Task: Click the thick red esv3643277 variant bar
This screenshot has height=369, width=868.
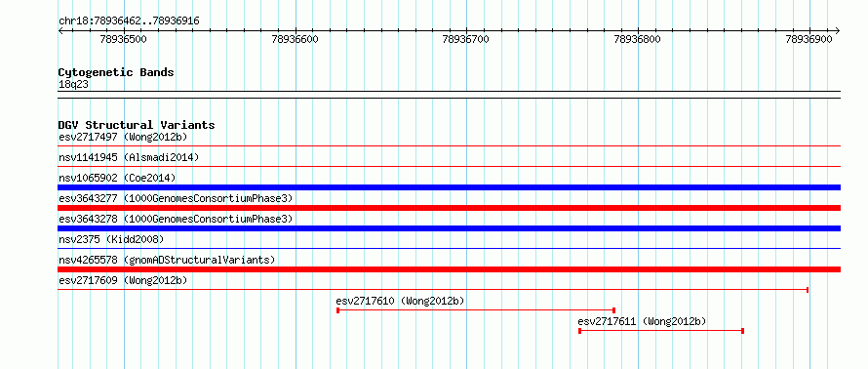Action: point(450,208)
